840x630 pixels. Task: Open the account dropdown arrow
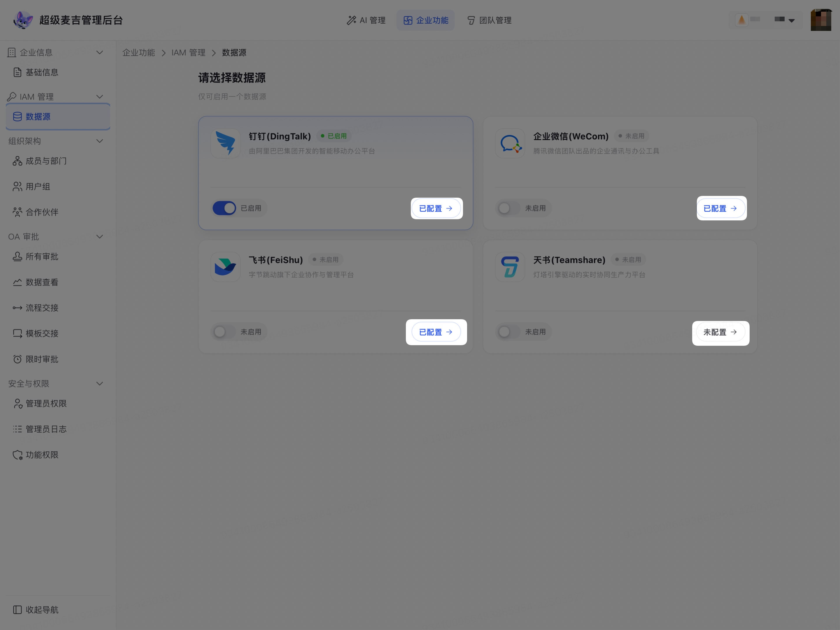[x=791, y=20]
